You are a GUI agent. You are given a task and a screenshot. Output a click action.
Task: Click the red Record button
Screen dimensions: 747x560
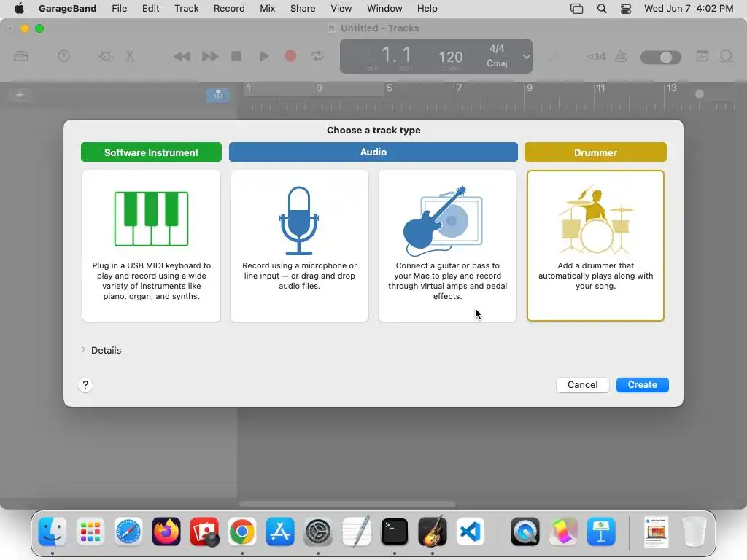click(290, 56)
